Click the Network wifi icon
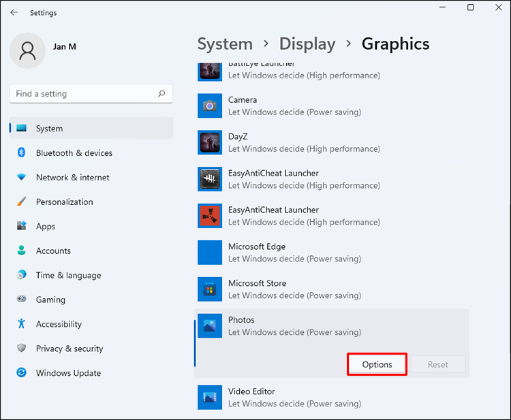The height and width of the screenshot is (420, 511). 22,177
